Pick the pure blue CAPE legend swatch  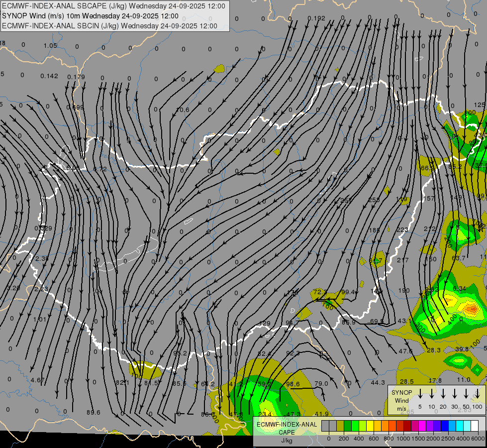click(x=444, y=426)
